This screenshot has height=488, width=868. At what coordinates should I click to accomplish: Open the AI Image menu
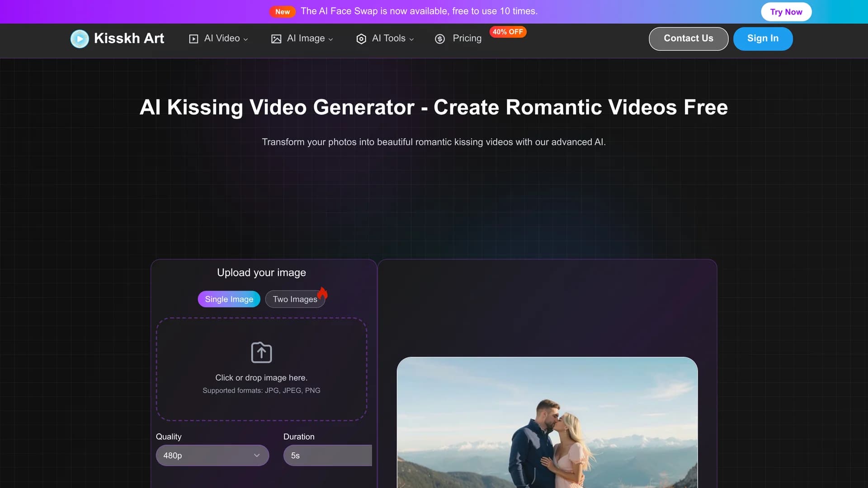tap(302, 38)
